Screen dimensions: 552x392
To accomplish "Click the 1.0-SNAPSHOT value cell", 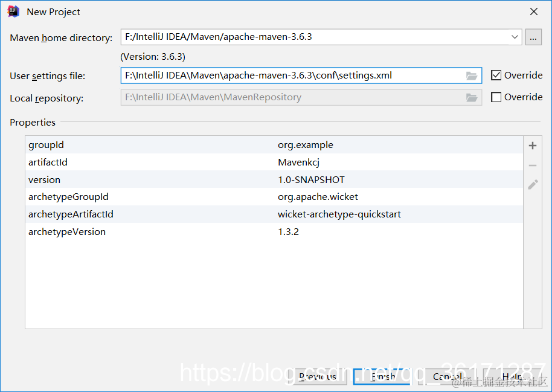I will (x=311, y=179).
